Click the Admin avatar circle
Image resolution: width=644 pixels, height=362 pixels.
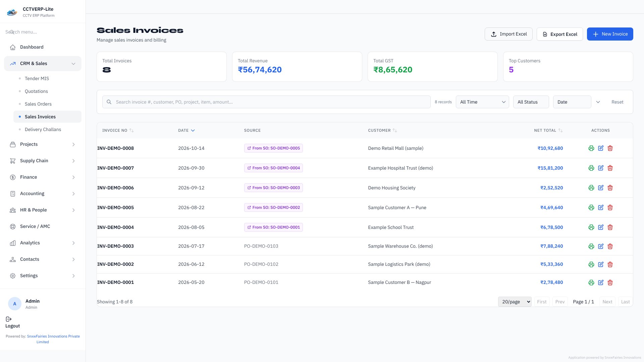[x=14, y=304]
